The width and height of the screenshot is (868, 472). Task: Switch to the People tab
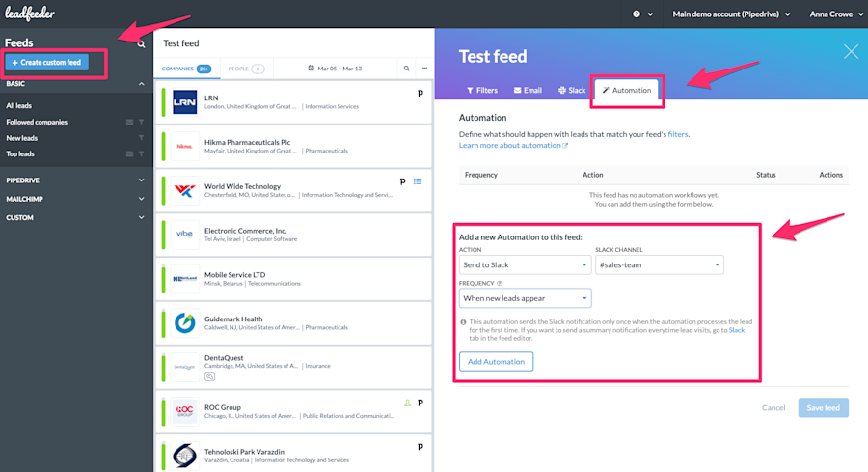click(246, 69)
